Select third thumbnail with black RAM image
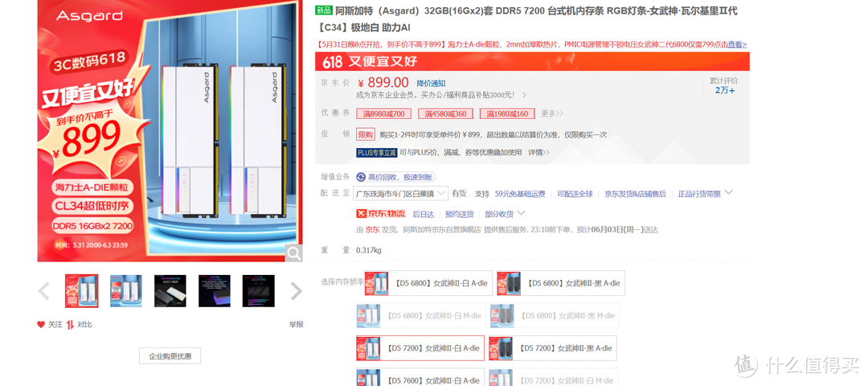Screen dimensions: 868x386 pos(170,291)
